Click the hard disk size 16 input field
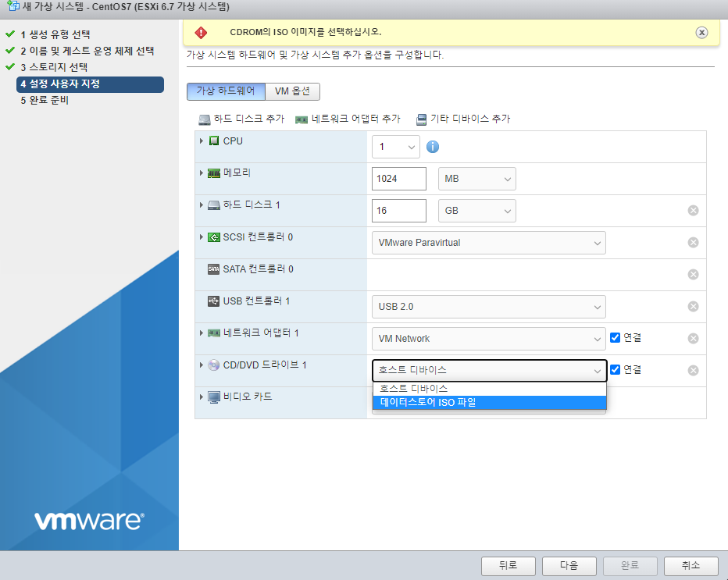Image resolution: width=728 pixels, height=580 pixels. pyautogui.click(x=399, y=211)
